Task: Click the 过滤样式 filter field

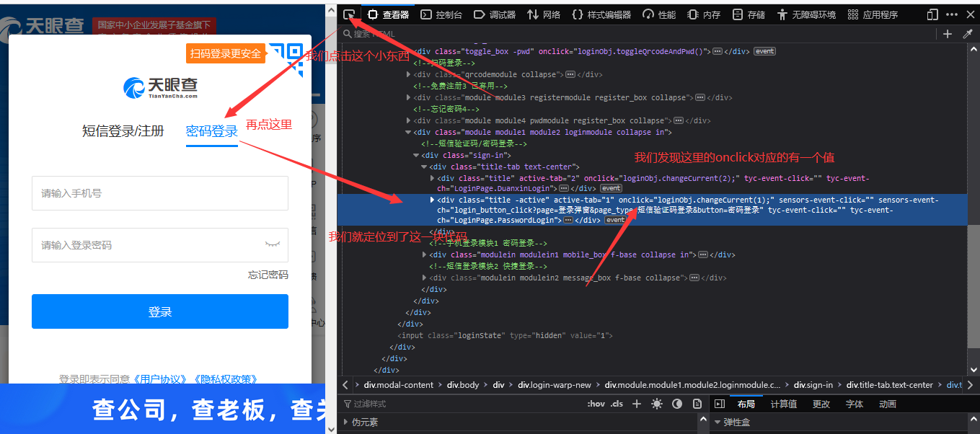Action: 462,404
